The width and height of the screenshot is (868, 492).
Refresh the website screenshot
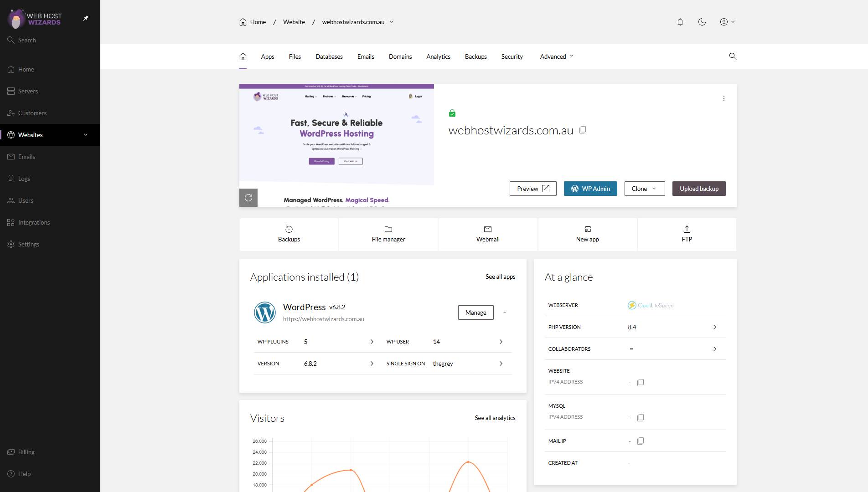[248, 198]
